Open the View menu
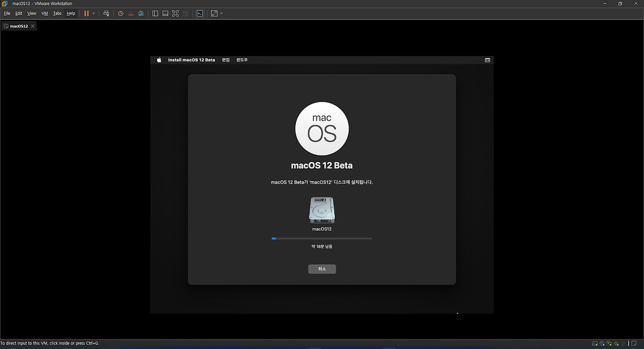The width and height of the screenshot is (644, 349). coord(32,14)
